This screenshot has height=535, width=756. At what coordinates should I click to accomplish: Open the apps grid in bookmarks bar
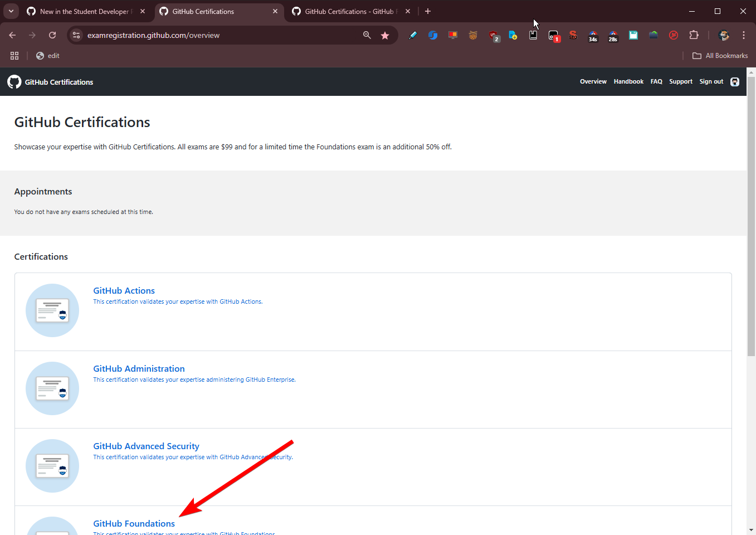click(14, 56)
